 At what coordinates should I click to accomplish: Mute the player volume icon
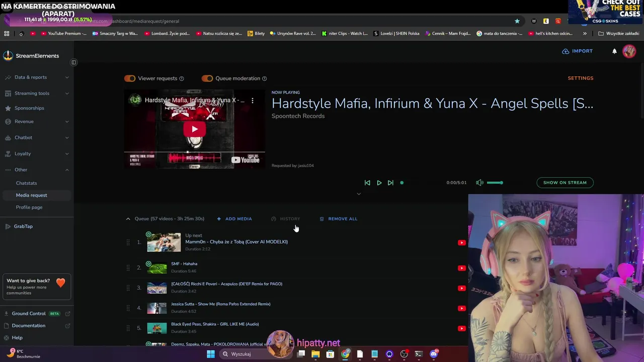pyautogui.click(x=479, y=183)
